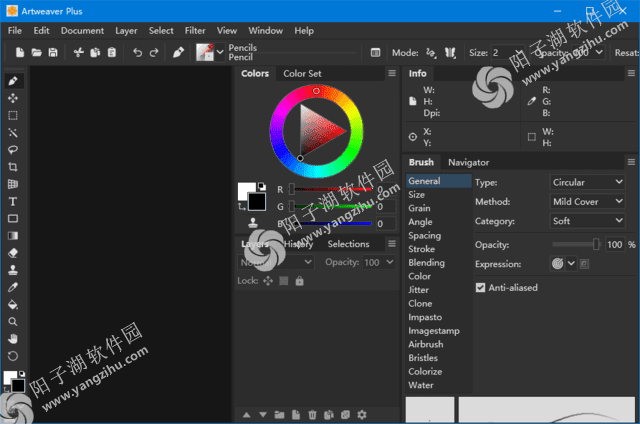Open layer settings gear icon
This screenshot has width=640, height=424.
click(362, 415)
